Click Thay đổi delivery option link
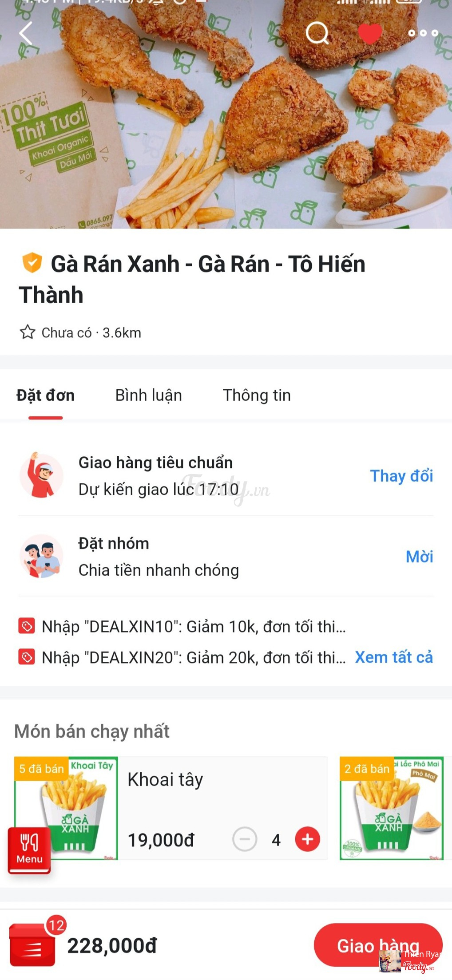 click(401, 476)
